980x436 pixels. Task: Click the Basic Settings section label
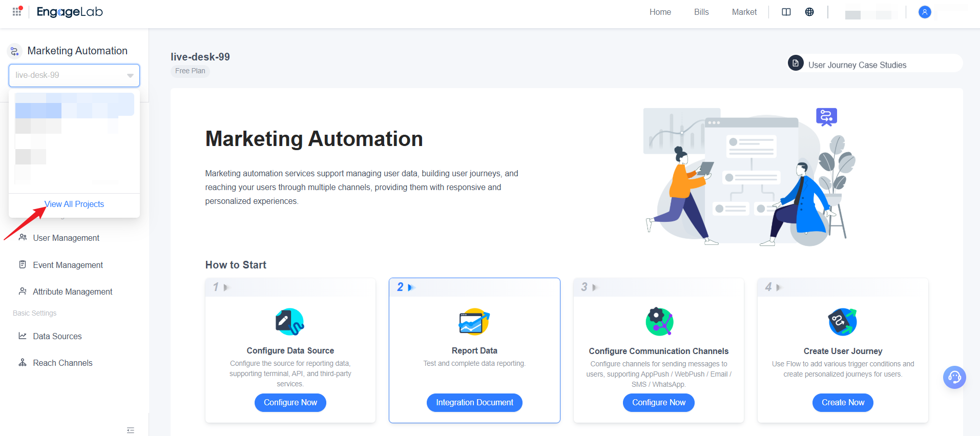point(35,313)
